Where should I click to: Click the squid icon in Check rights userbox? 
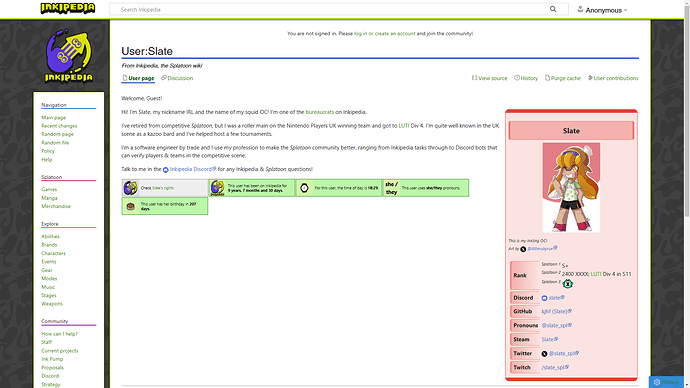click(130, 188)
